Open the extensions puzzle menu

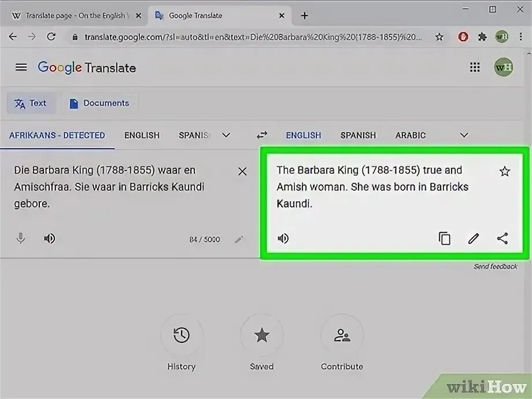click(x=482, y=36)
